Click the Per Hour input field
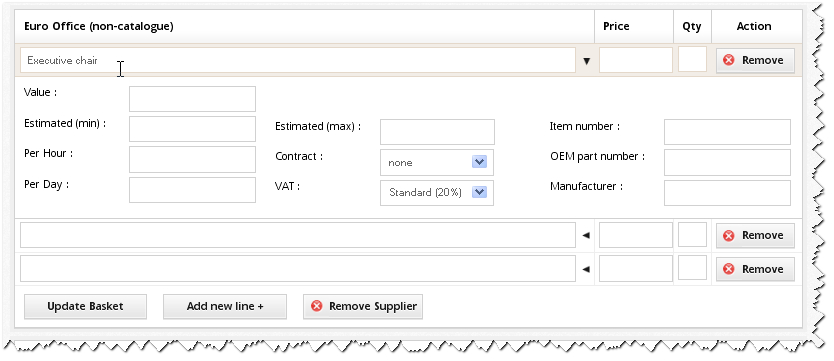 point(192,159)
